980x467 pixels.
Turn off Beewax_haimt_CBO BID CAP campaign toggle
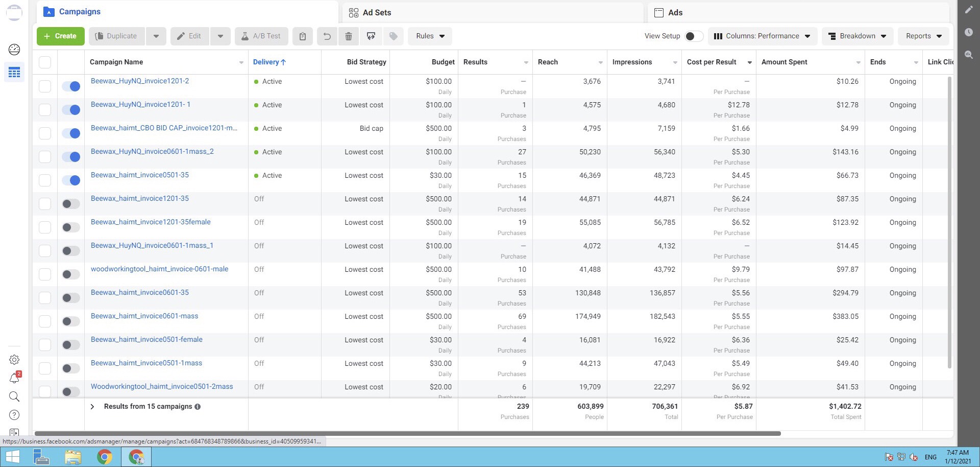pos(71,133)
